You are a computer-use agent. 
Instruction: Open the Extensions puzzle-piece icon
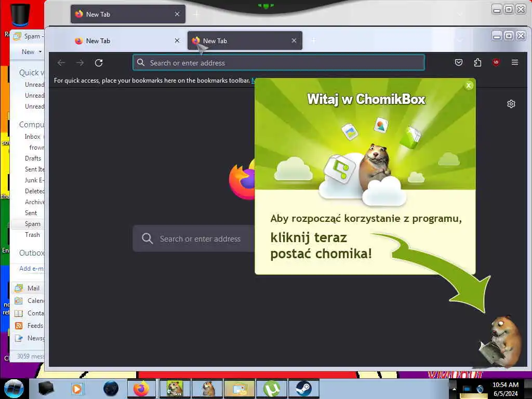point(477,62)
